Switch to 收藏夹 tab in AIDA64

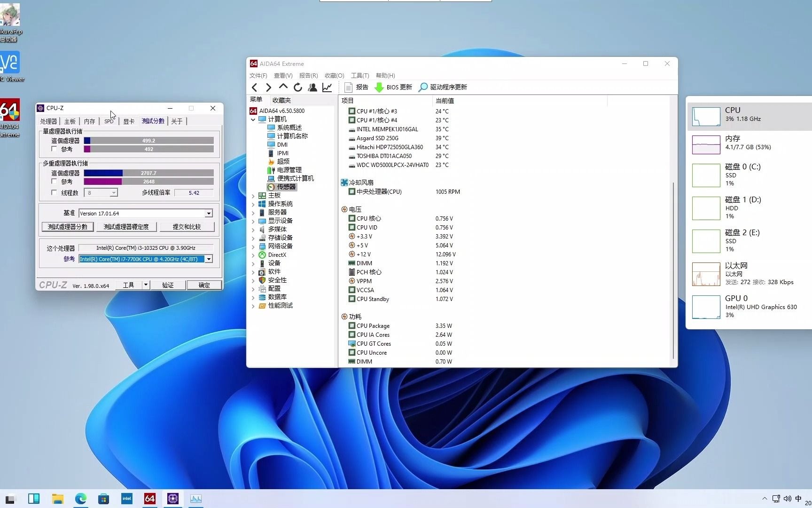[281, 100]
